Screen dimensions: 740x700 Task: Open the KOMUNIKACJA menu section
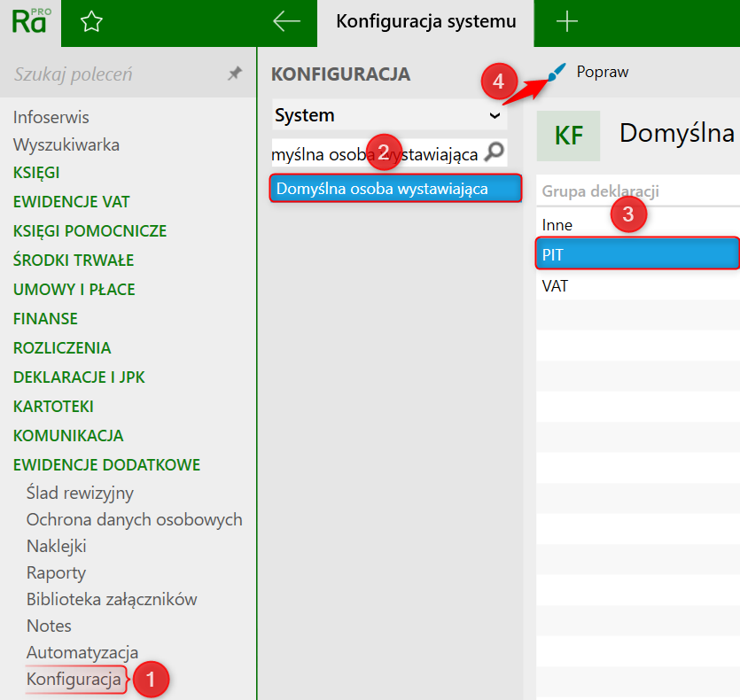pos(68,436)
